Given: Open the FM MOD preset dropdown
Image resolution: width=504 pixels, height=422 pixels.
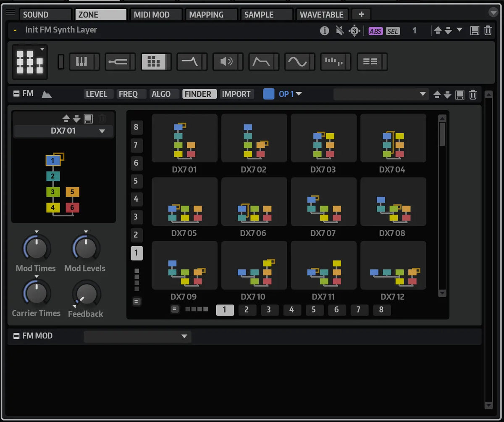Looking at the screenshot, I should (137, 336).
